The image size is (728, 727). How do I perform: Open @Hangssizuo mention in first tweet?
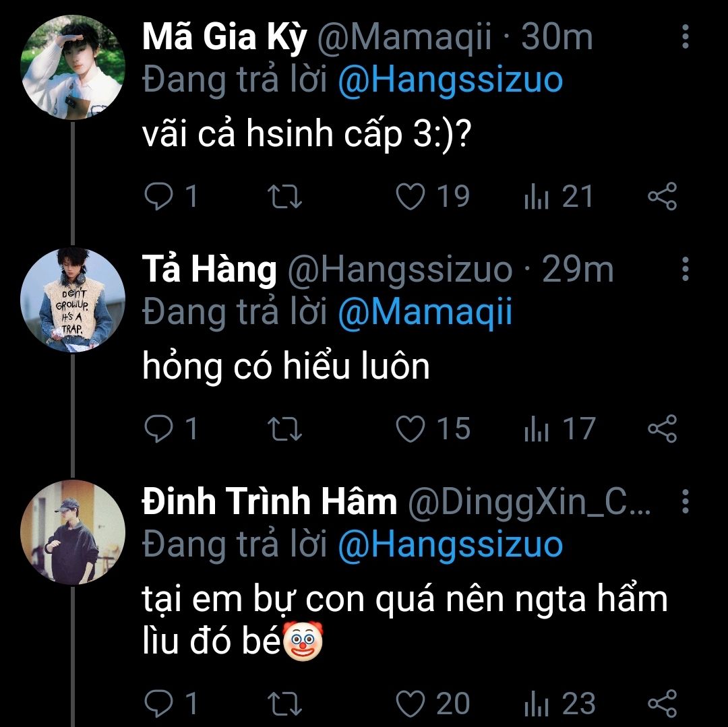pyautogui.click(x=450, y=80)
